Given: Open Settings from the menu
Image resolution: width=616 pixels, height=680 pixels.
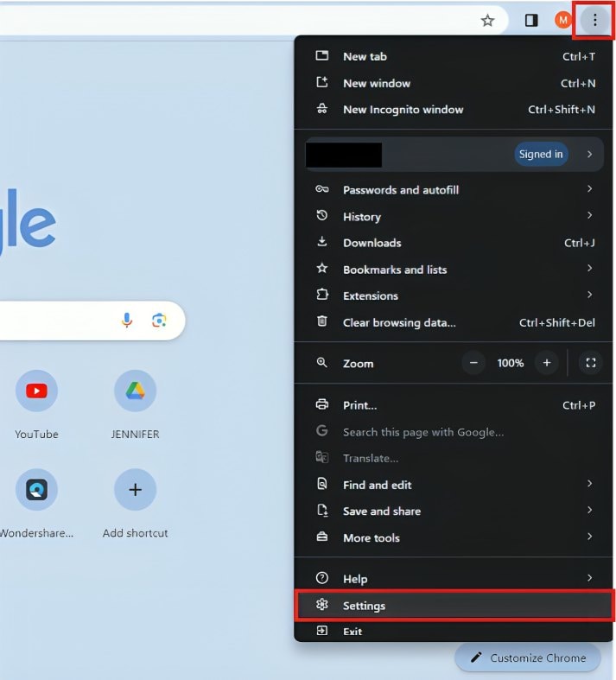Looking at the screenshot, I should pos(454,606).
